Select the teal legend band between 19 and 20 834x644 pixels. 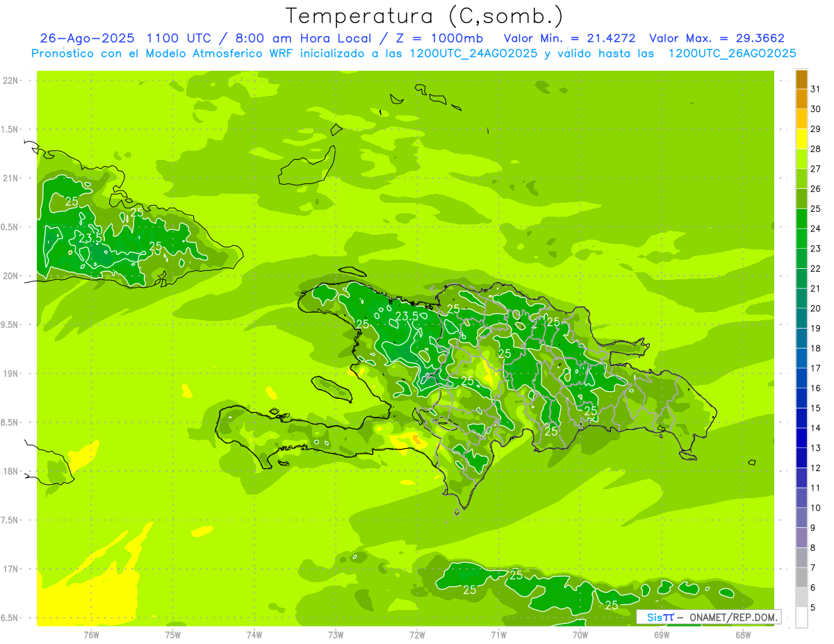click(801, 318)
